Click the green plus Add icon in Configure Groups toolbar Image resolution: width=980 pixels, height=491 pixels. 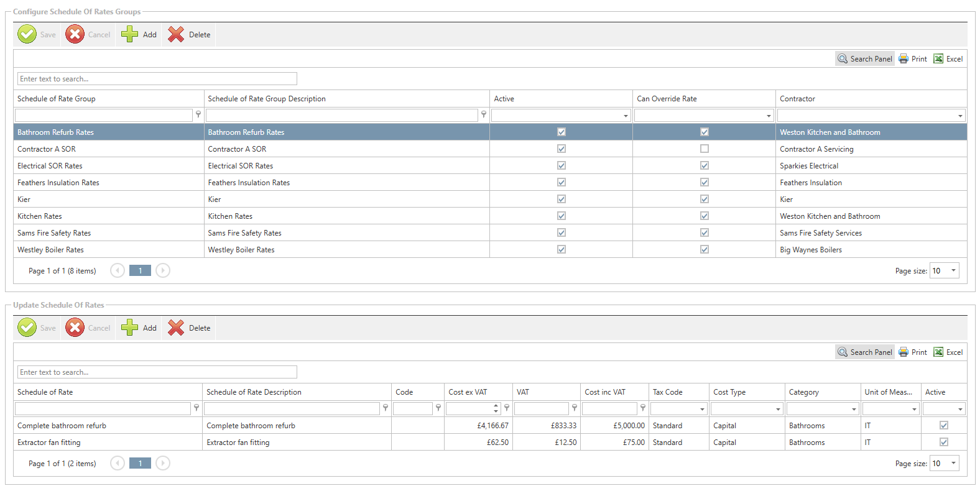click(129, 34)
